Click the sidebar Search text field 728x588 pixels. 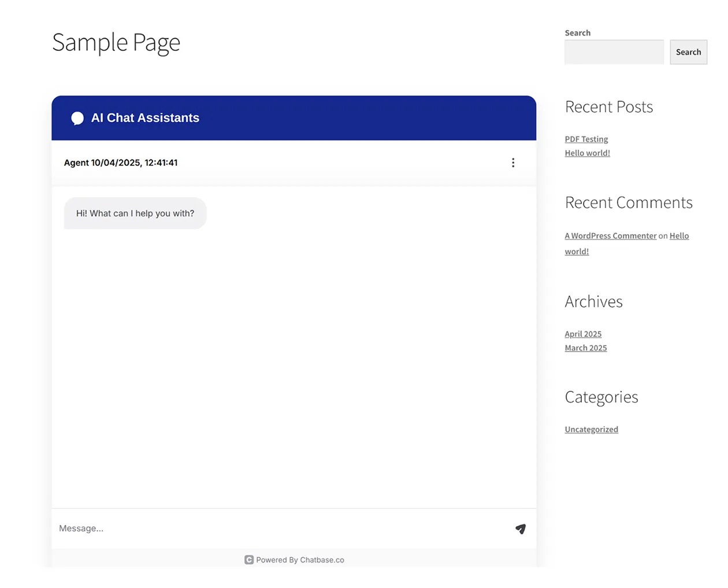click(614, 52)
